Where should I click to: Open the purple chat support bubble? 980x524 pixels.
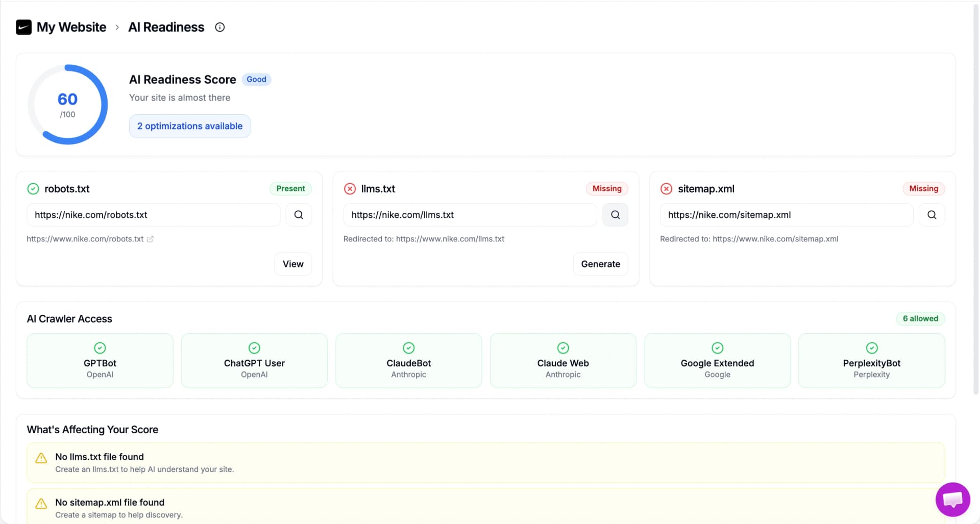(x=952, y=500)
